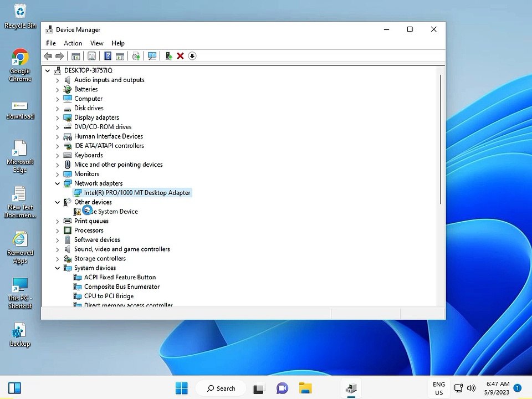Expand the Display adapters category
532x399 pixels.
[x=57, y=118]
